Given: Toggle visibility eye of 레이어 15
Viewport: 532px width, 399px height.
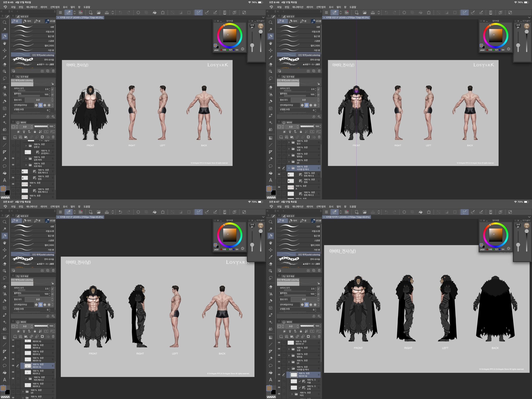Looking at the screenshot, I should pos(13,366).
